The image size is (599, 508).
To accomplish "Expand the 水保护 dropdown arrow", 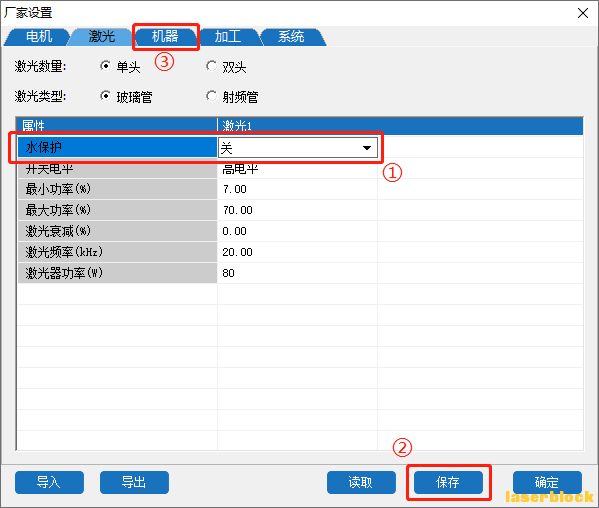I will click(x=367, y=148).
